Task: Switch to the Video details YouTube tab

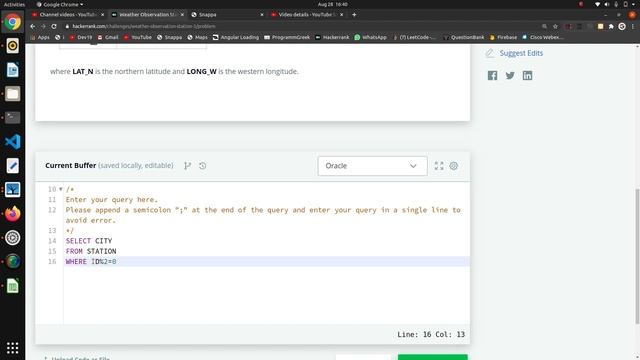Action: pos(307,15)
